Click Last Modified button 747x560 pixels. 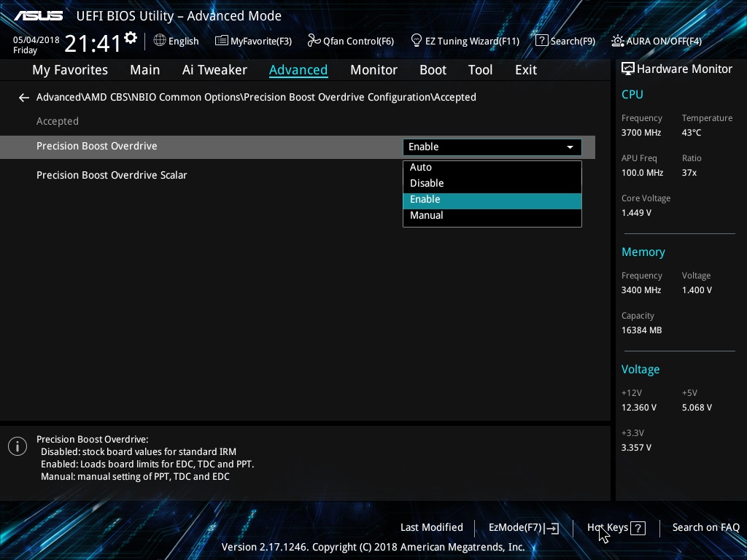tap(432, 528)
